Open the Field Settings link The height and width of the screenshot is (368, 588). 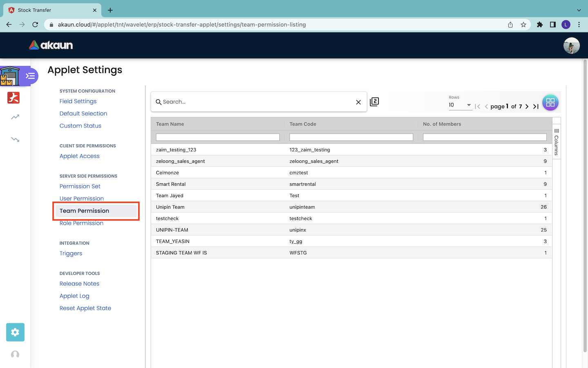(78, 101)
